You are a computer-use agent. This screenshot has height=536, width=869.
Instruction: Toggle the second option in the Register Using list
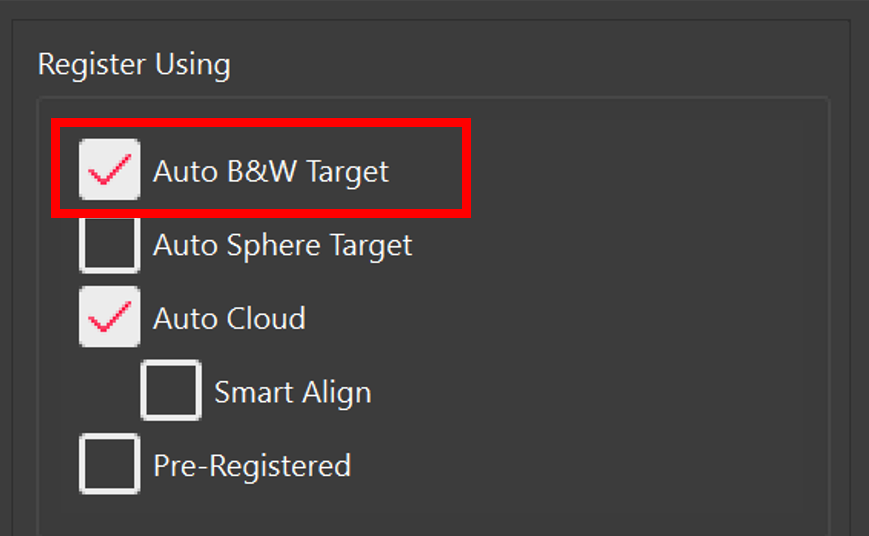109,244
